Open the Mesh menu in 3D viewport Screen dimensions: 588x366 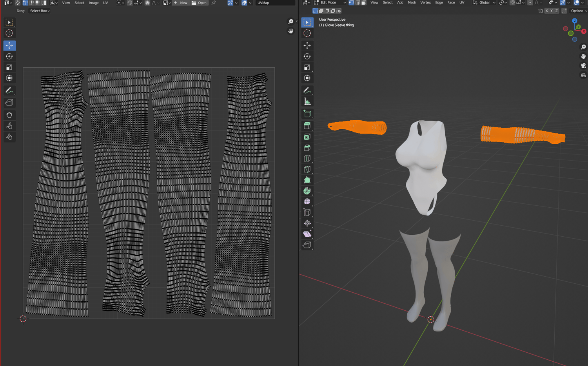coord(412,3)
